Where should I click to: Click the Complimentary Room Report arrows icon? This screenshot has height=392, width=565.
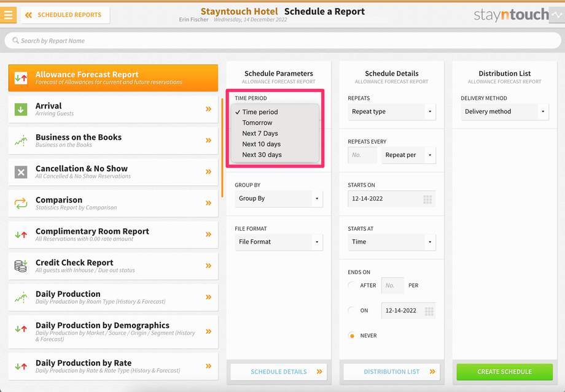pyautogui.click(x=21, y=235)
